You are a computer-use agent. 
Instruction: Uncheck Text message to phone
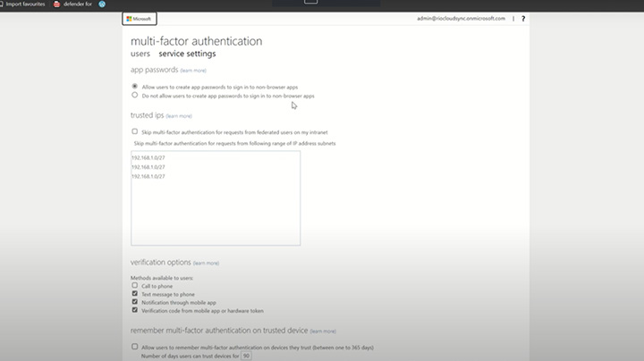click(x=135, y=293)
